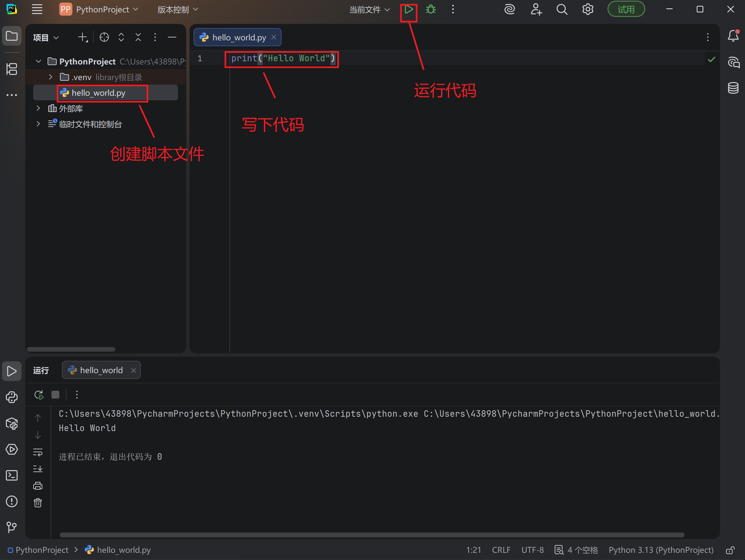Open the Terminal tool window
Image resolution: width=745 pixels, height=560 pixels.
click(x=12, y=476)
